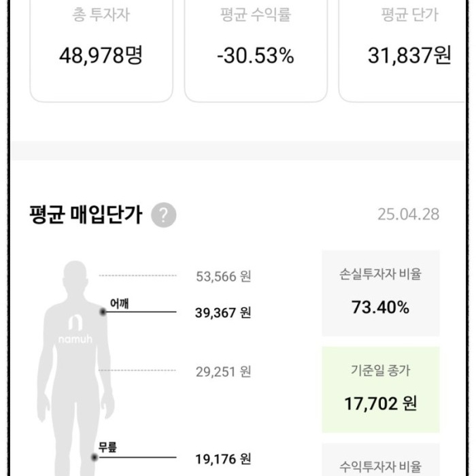Select the 19,176 원 knee price
The image size is (476, 476).
tap(223, 459)
